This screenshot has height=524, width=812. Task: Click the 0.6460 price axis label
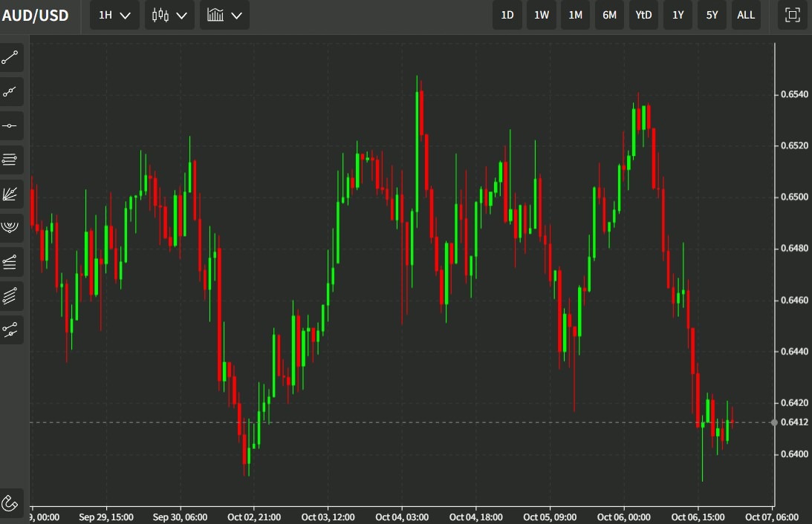[794, 300]
